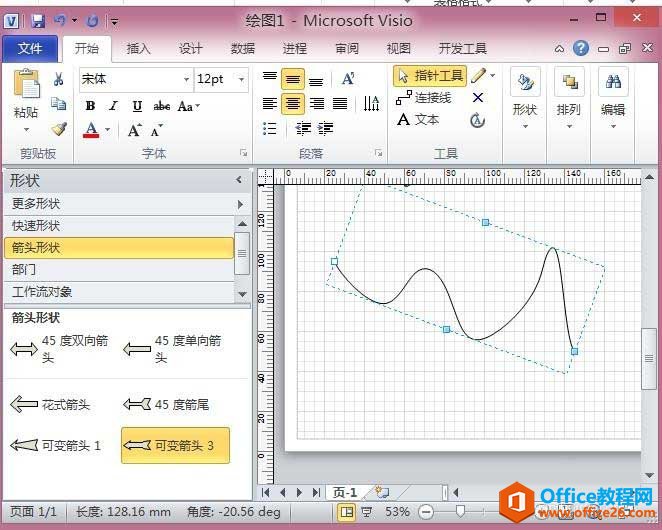Toggle bold formatting
662x530 pixels.
(90, 106)
